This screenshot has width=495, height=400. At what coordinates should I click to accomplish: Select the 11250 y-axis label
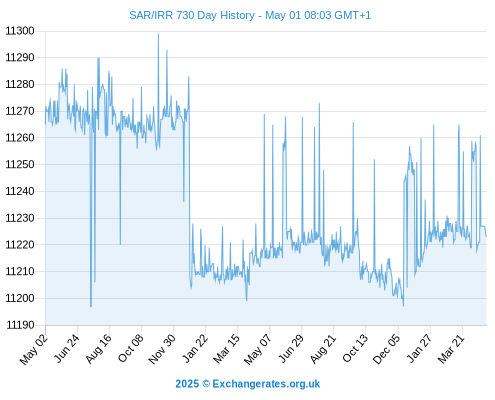pos(20,164)
